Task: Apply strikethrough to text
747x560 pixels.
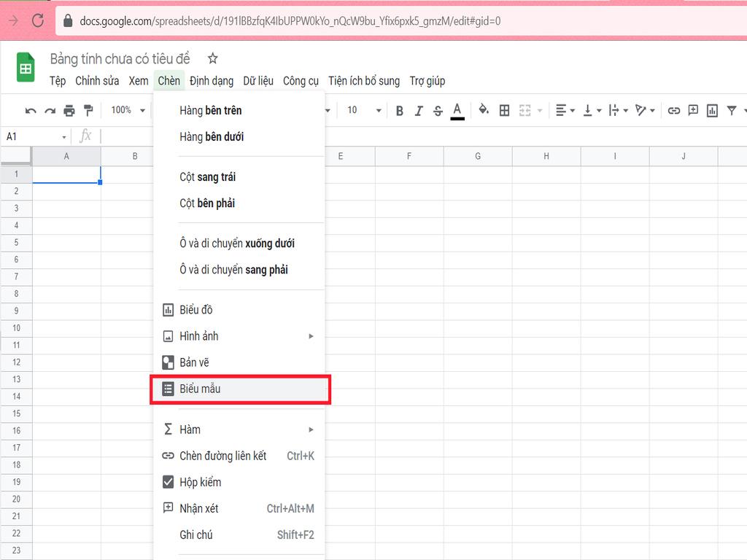Action: [437, 110]
